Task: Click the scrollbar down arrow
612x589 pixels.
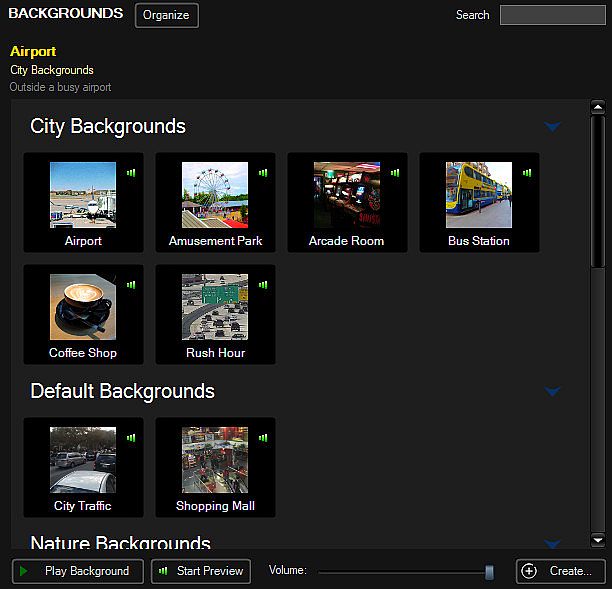Action: pyautogui.click(x=598, y=540)
